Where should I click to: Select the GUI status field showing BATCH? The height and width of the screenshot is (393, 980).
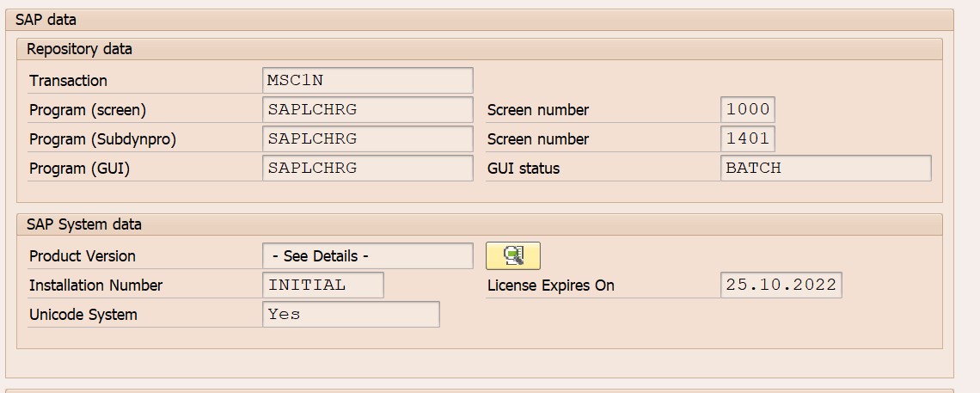pyautogui.click(x=825, y=169)
